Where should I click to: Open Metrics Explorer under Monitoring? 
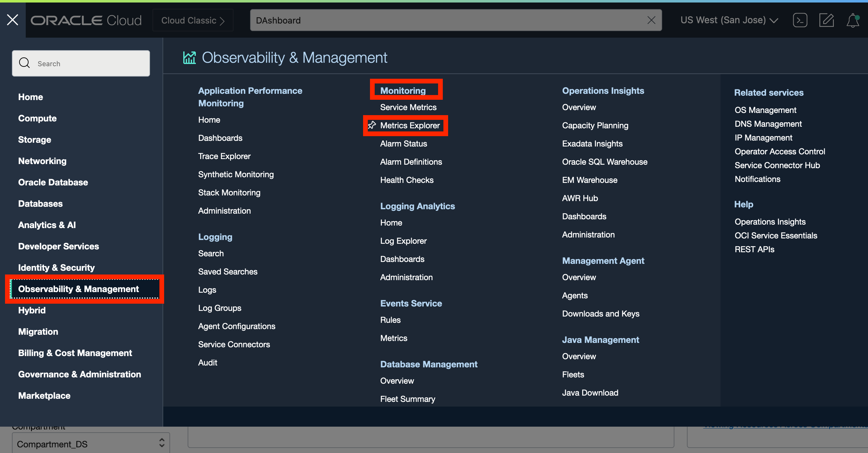pos(410,125)
